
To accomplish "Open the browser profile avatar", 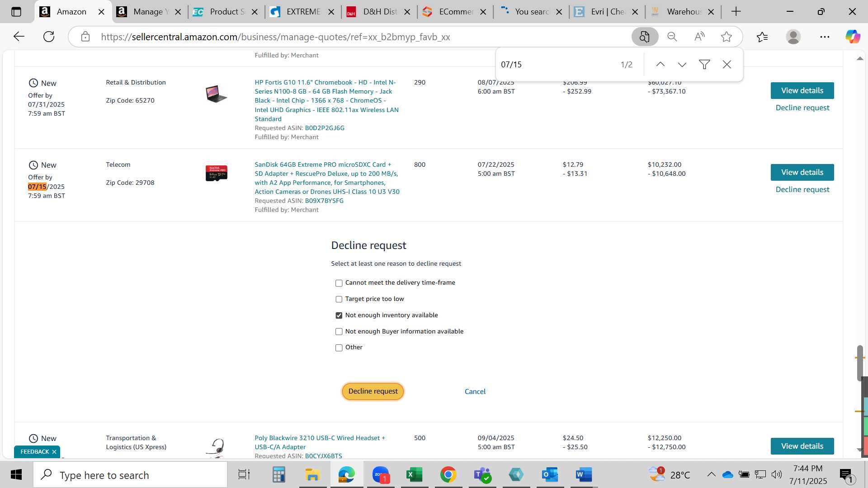I will pyautogui.click(x=793, y=37).
